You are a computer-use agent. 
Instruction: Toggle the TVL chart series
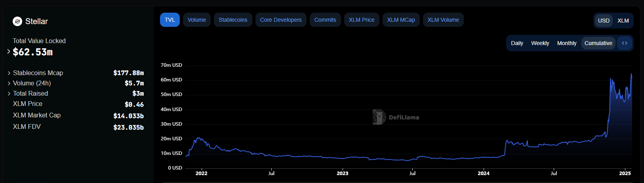[x=170, y=20]
